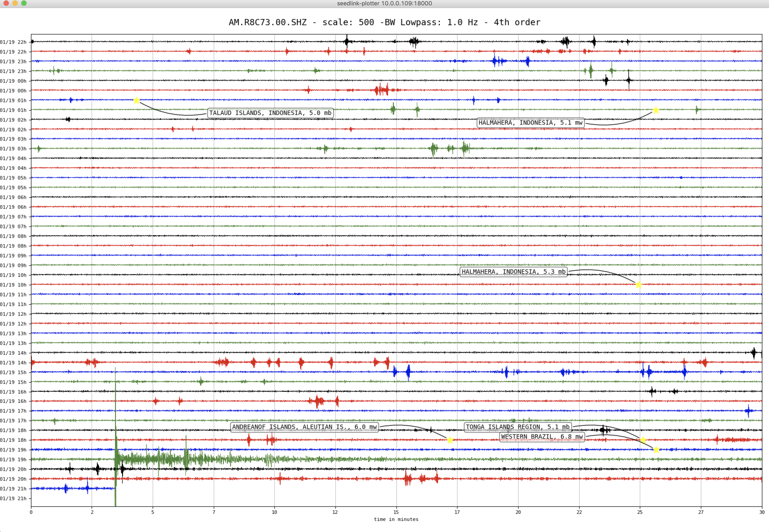Select the ANDREANOF ISLANDS, ALEUTIAN IS., 6.0 mw label
Viewport: 769px width, 532px height.
(x=304, y=427)
